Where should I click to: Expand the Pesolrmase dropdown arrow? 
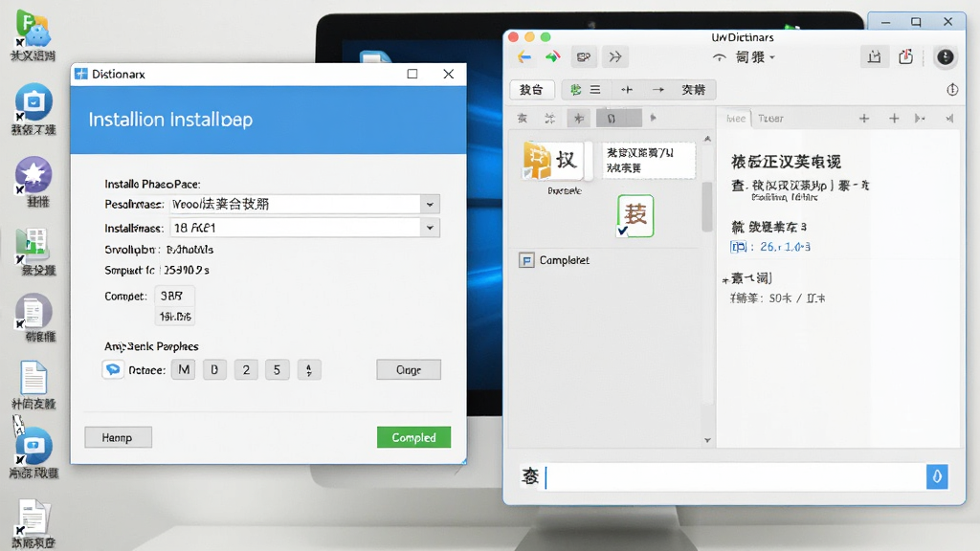pyautogui.click(x=430, y=205)
